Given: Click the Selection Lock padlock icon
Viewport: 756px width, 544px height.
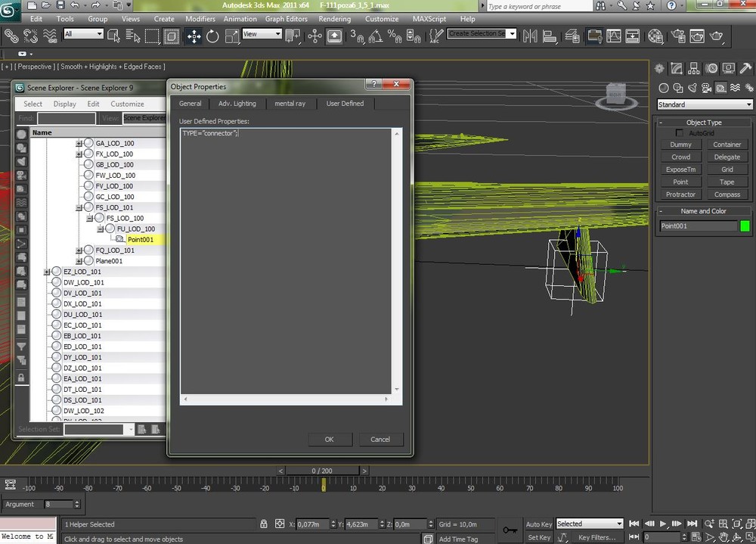Looking at the screenshot, I should [263, 524].
